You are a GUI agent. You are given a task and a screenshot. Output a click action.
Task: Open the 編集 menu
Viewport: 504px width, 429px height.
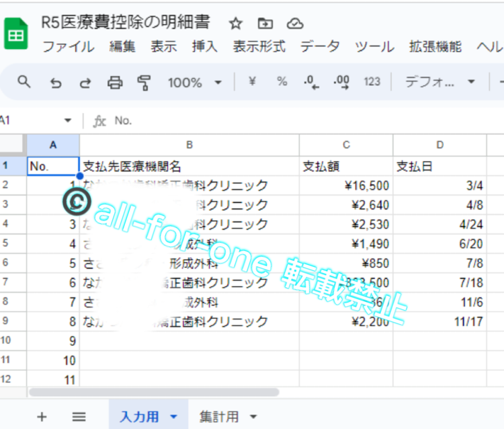(x=122, y=46)
